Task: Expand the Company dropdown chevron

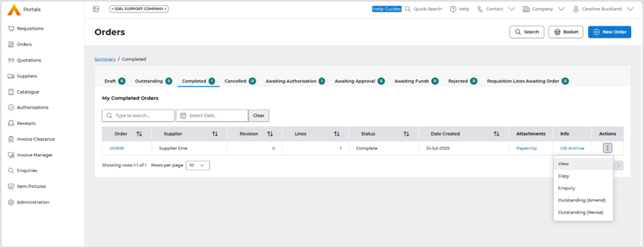Action: click(x=561, y=9)
